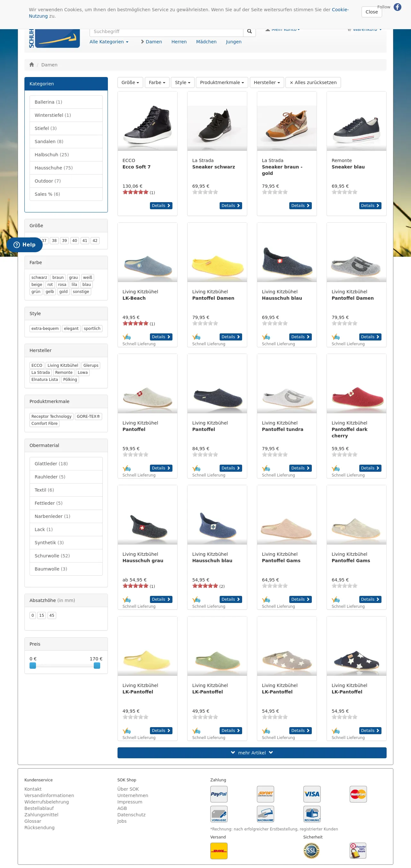Viewport: 411px width, 868px height.
Task: Click the minimum price slider handle
Action: click(33, 666)
